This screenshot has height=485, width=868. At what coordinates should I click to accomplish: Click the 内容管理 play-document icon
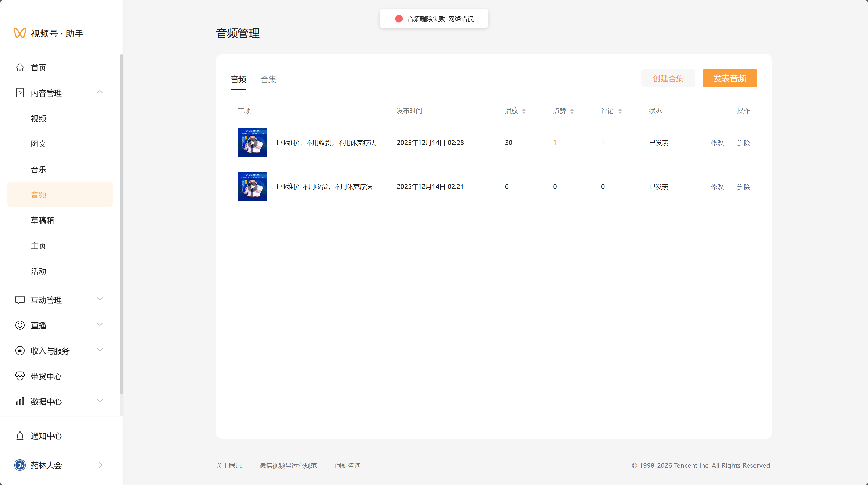(20, 93)
